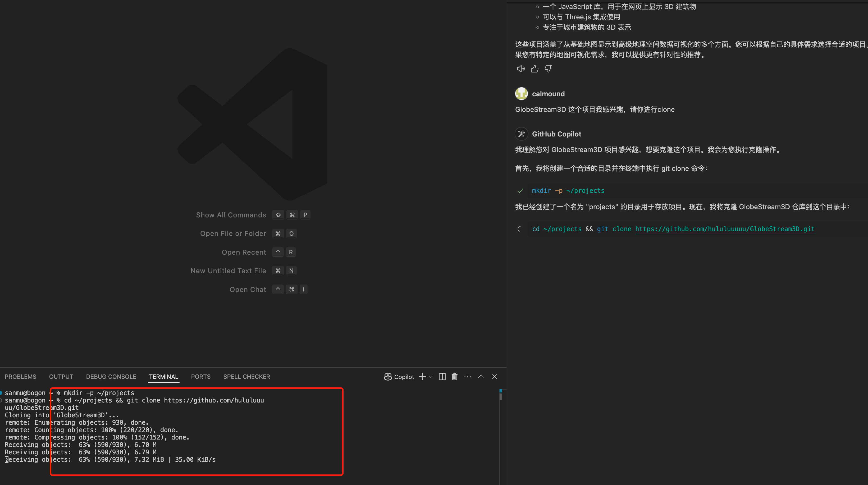Create new terminal with plus icon
868x485 pixels.
(x=422, y=377)
